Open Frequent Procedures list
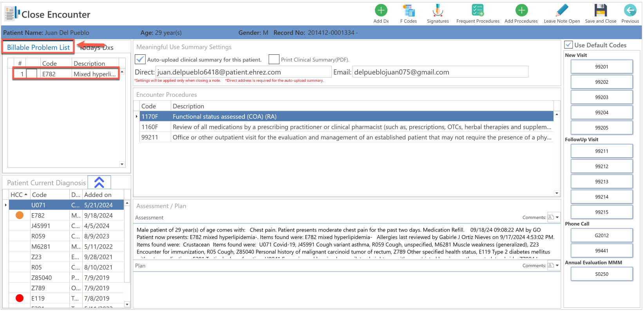644x311 pixels. [478, 10]
